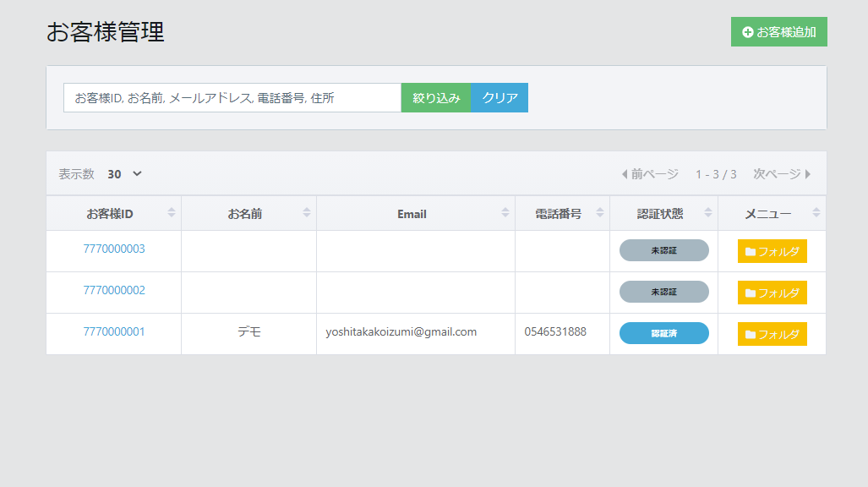Click the customer search input field
The image size is (868, 487).
pos(232,98)
